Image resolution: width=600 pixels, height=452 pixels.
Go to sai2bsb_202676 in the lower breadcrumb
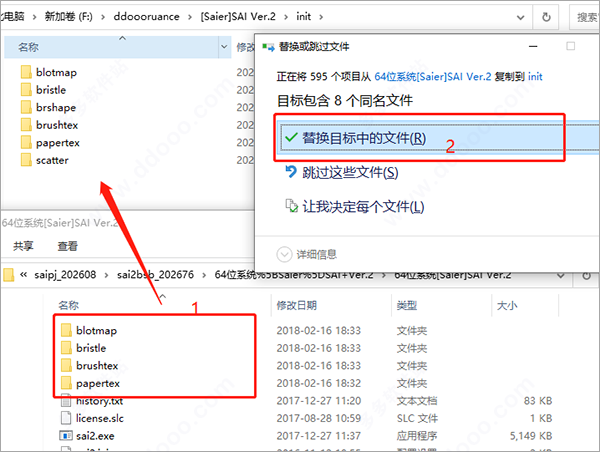click(155, 275)
